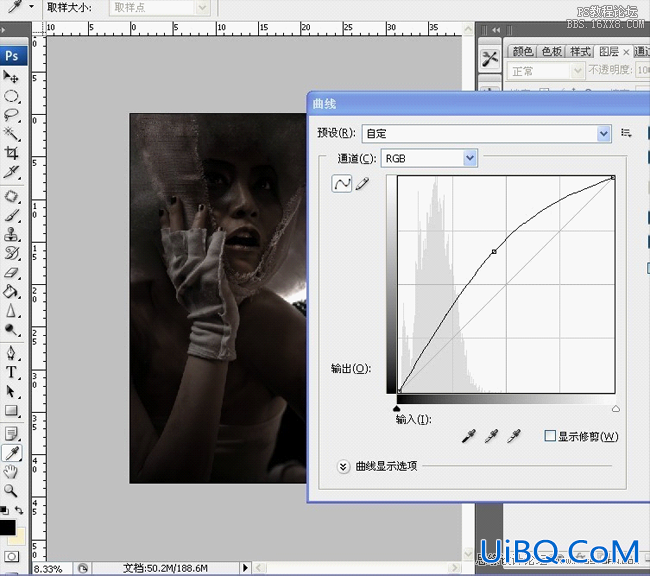Select the top-right curve end point
This screenshot has height=576, width=650.
pos(613,177)
